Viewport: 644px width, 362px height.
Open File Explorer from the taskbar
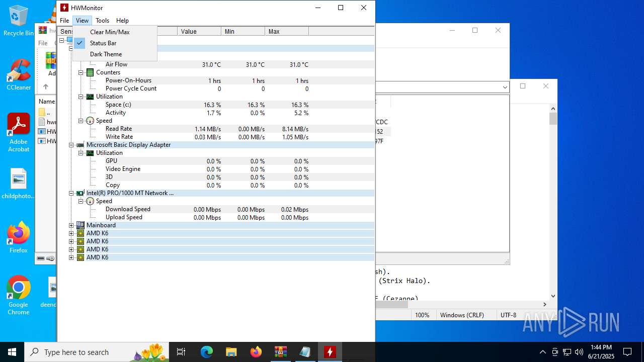(x=231, y=352)
